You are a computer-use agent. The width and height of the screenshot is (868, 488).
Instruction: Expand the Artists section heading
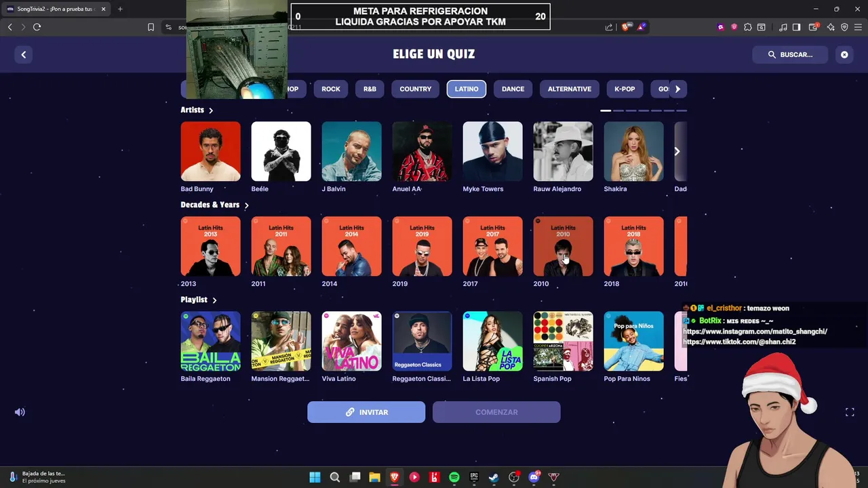[x=197, y=110]
